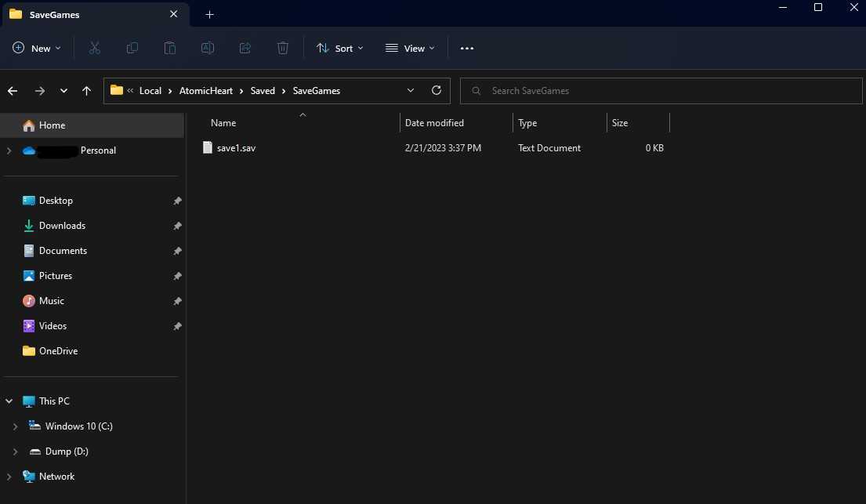Click the 2/21/2023 3:37 PM date cell

pyautogui.click(x=443, y=148)
